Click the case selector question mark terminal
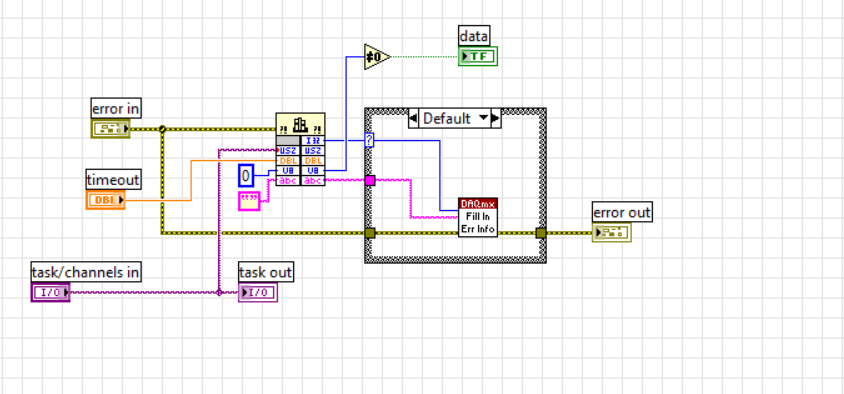This screenshot has height=394, width=844. [369, 140]
